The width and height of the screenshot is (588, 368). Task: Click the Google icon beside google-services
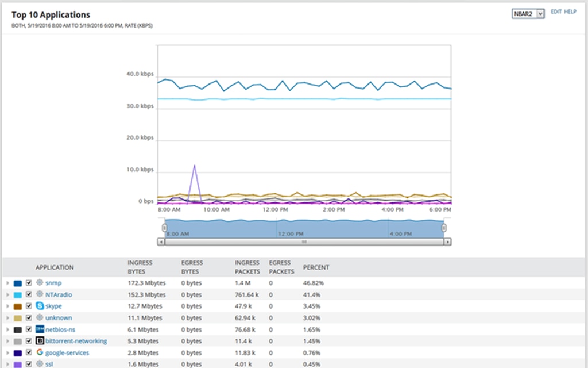click(40, 352)
